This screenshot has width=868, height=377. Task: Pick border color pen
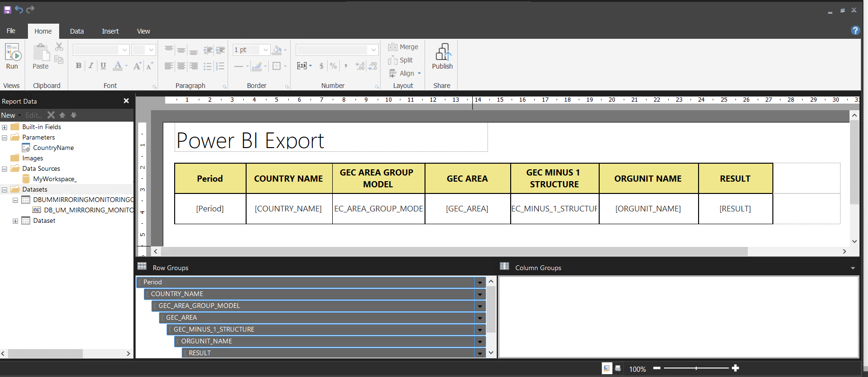point(257,66)
